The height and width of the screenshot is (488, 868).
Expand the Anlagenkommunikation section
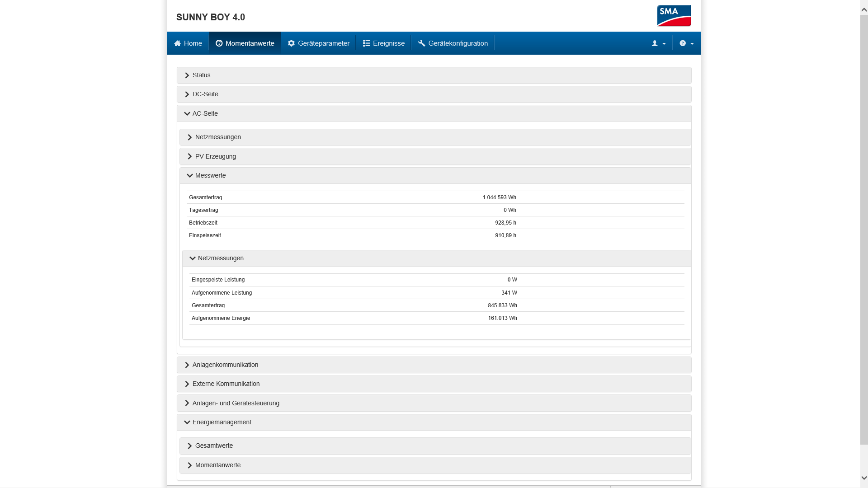coord(225,365)
